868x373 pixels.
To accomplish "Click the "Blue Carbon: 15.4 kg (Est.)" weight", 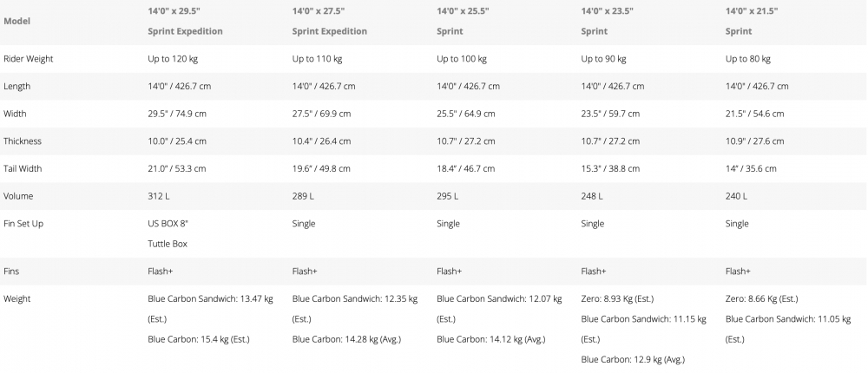I will pos(198,338).
